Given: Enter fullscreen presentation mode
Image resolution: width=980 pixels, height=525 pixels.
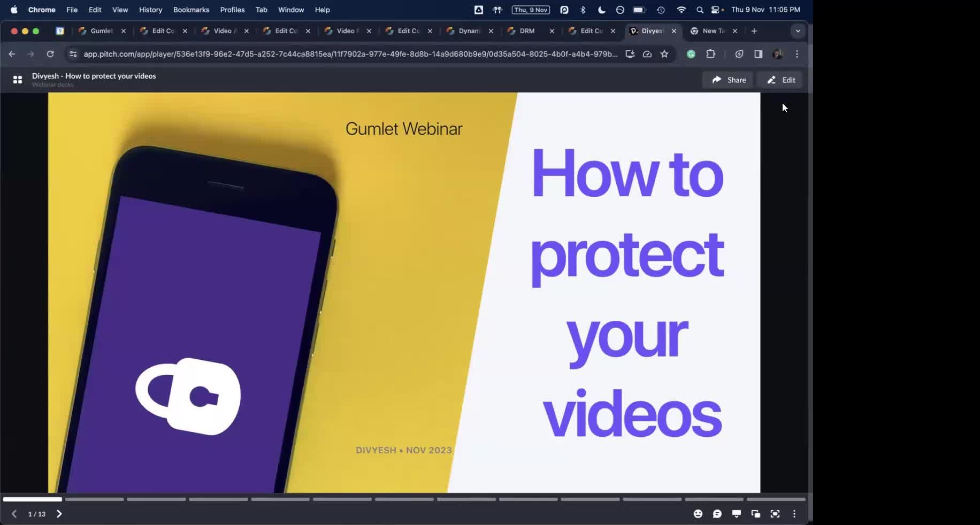Looking at the screenshot, I should tap(775, 514).
